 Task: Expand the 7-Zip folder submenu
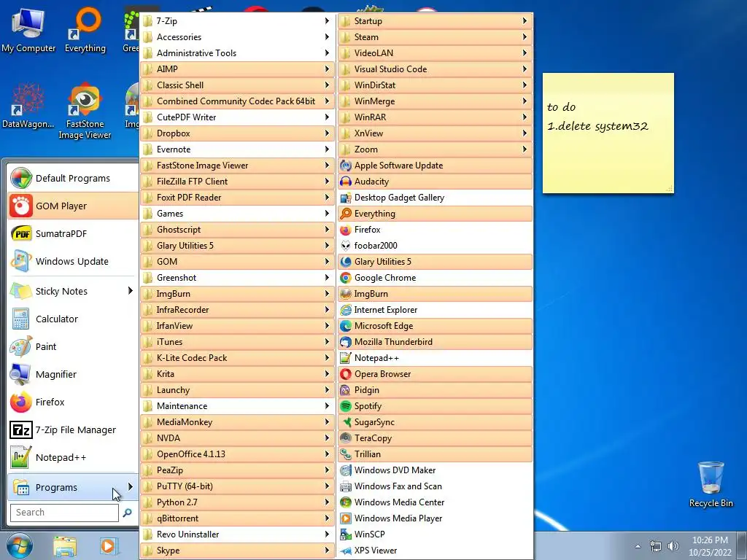pos(237,21)
